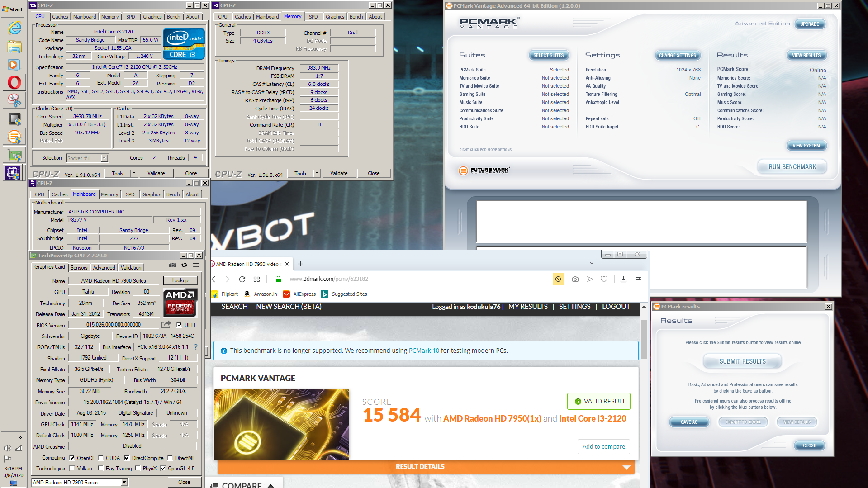
Task: Click SAVE AS in PCMark results
Action: [x=689, y=422]
